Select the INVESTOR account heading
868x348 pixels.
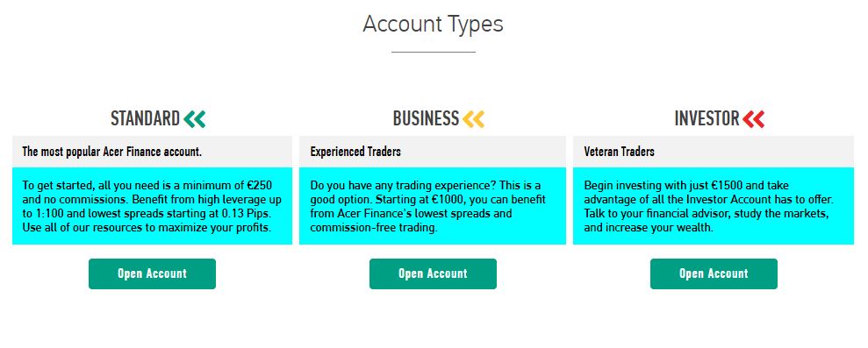coord(707,119)
